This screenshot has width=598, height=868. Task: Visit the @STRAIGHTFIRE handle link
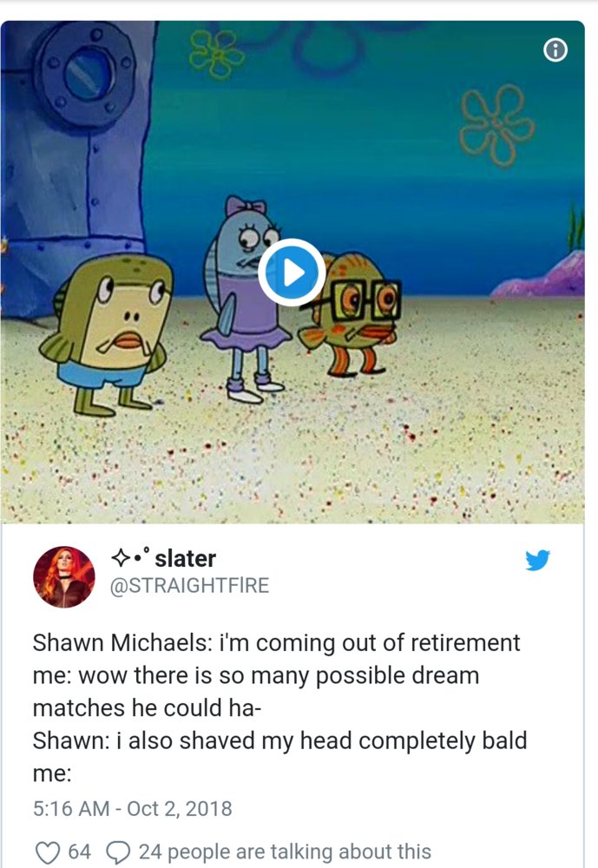(x=190, y=585)
